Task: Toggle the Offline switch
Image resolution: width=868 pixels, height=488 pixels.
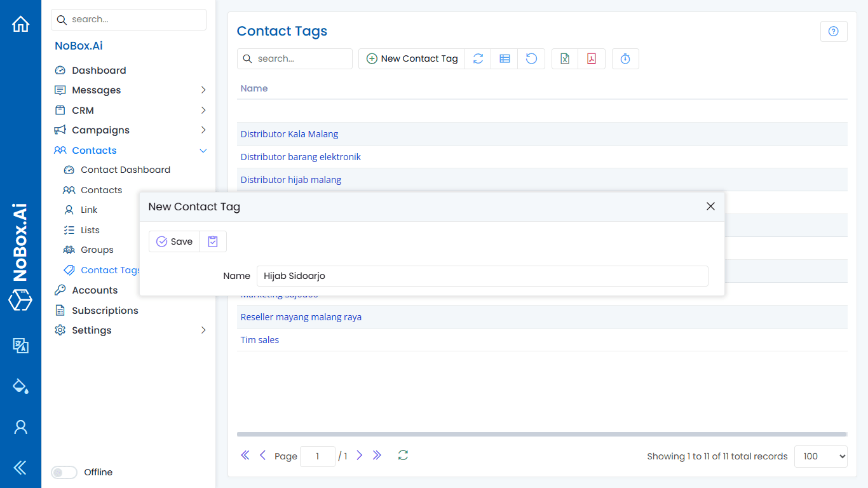Action: click(64, 472)
